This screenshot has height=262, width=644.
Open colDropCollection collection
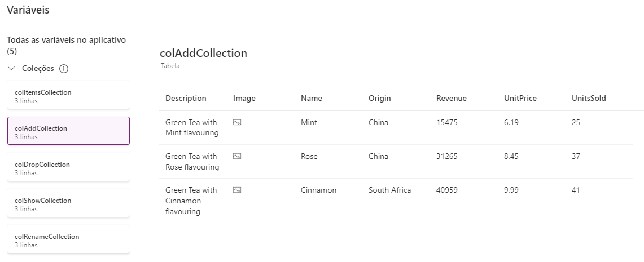tap(68, 167)
